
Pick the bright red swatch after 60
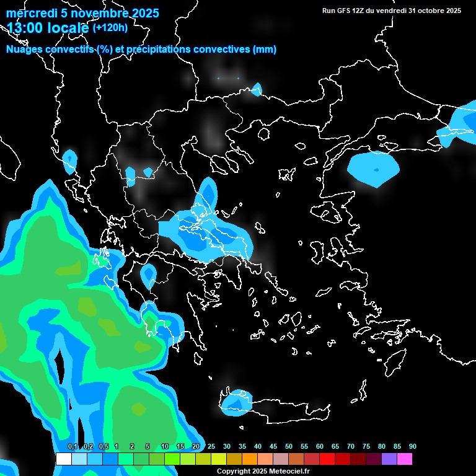327,459
